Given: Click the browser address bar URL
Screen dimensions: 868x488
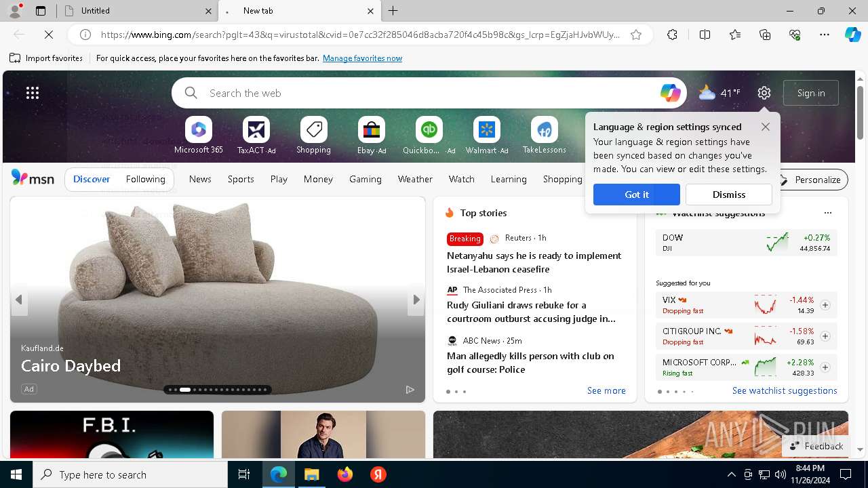Looking at the screenshot, I should 360,35.
